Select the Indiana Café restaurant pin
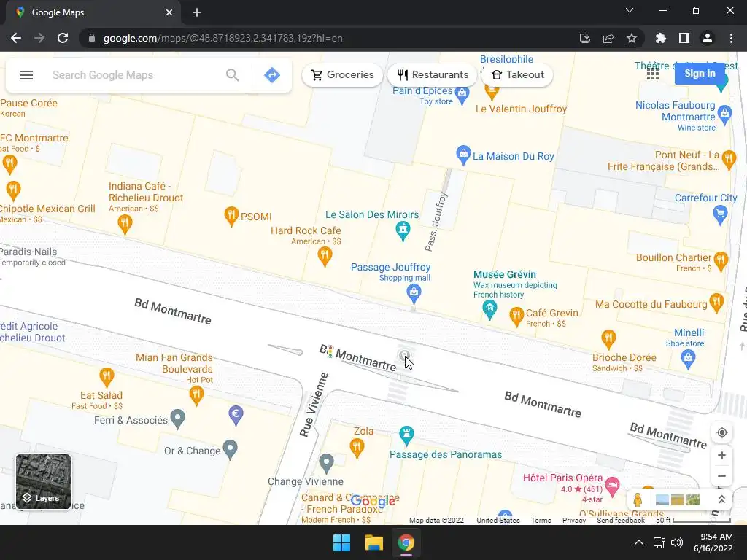 click(x=125, y=224)
